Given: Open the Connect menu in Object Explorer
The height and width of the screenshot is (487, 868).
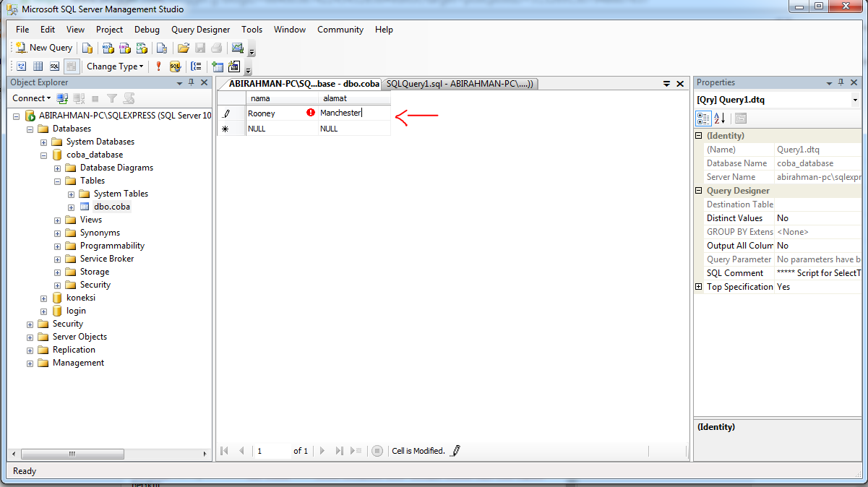Looking at the screenshot, I should click(x=31, y=98).
